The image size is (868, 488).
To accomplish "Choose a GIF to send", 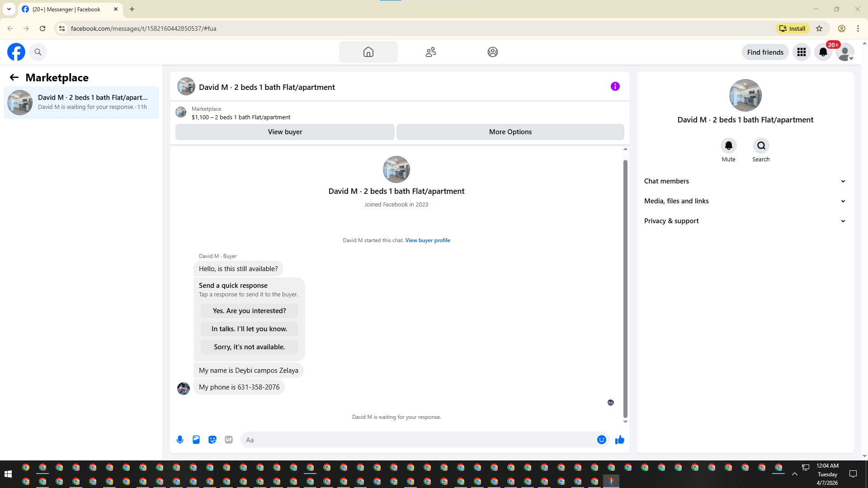I will coord(229,440).
